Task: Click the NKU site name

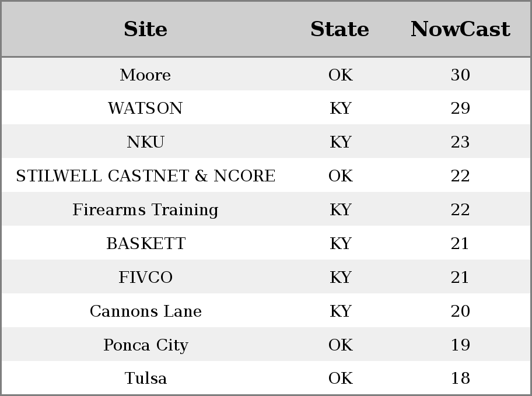Action: (x=145, y=142)
